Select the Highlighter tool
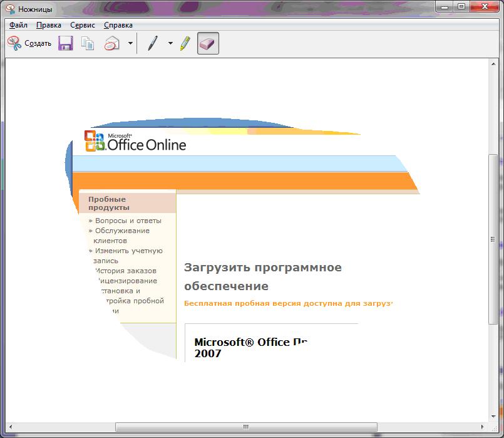Viewport: 504px width, 438px height. click(185, 43)
